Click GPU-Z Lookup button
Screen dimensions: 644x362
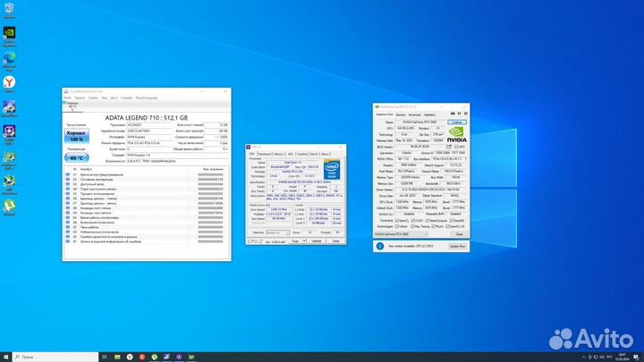pos(457,122)
